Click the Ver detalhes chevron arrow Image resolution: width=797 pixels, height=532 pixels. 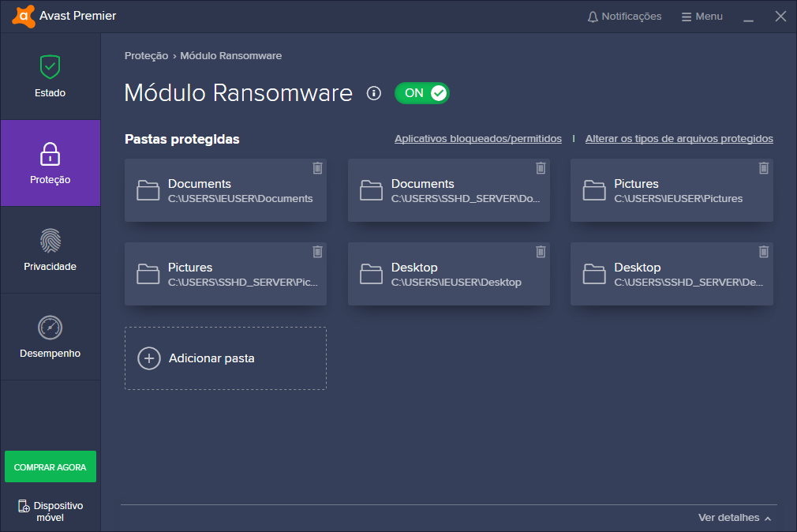(768, 519)
